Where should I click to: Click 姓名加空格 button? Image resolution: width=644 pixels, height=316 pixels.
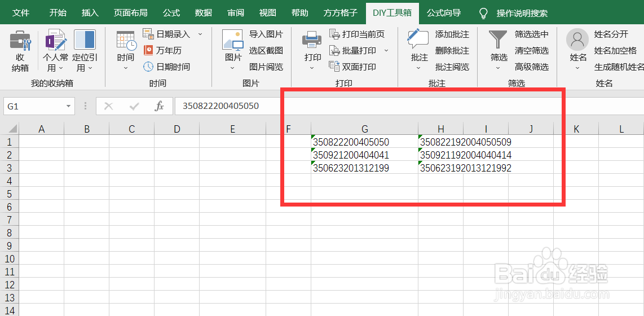coord(615,51)
